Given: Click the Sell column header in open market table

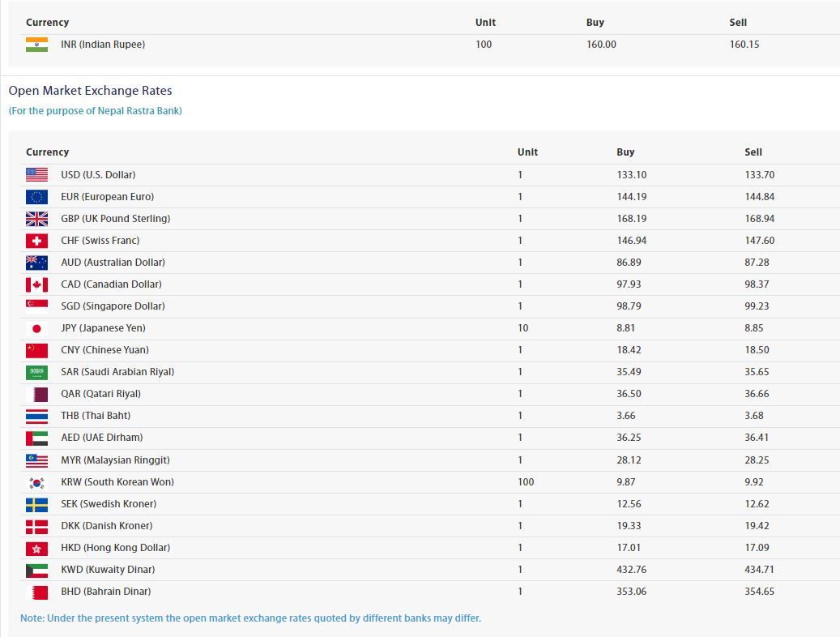Looking at the screenshot, I should coord(753,152).
